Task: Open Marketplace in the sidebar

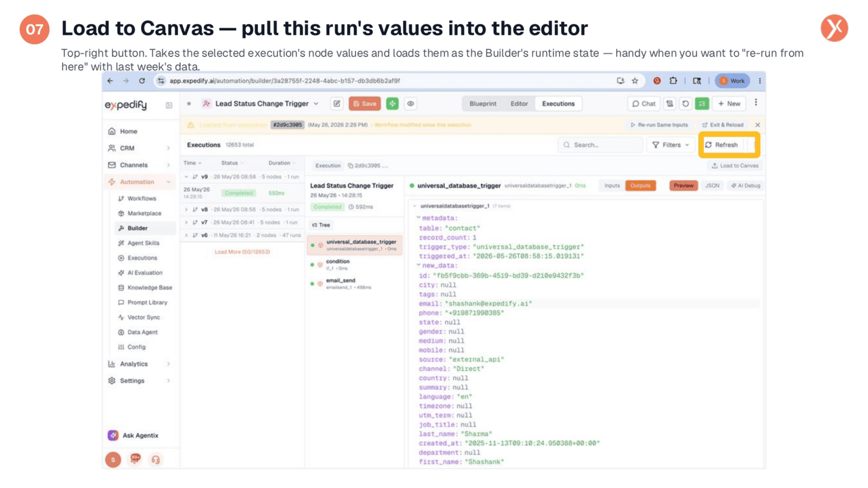Action: 144,213
